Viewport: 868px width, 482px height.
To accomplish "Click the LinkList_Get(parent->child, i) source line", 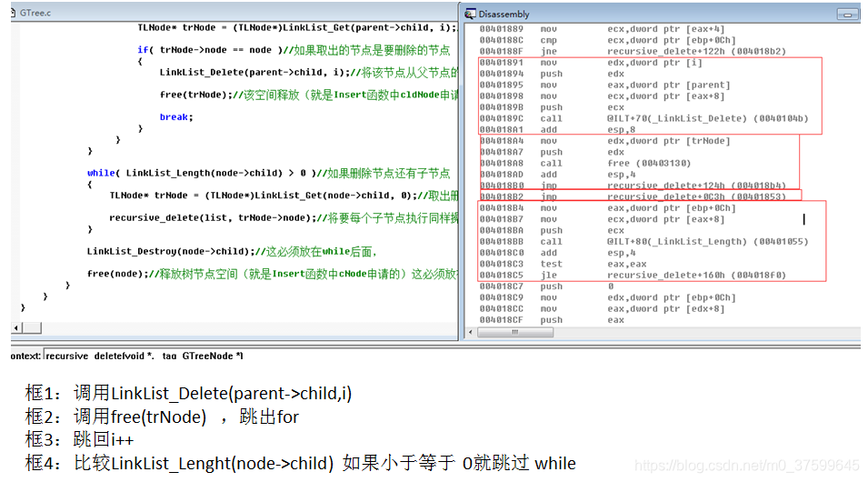I will (297, 27).
